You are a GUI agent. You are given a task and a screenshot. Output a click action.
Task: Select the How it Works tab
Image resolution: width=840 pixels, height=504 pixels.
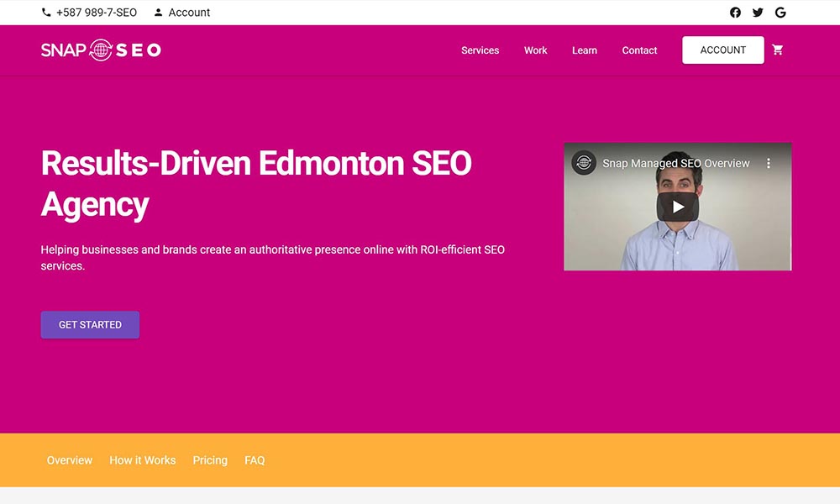pos(142,460)
